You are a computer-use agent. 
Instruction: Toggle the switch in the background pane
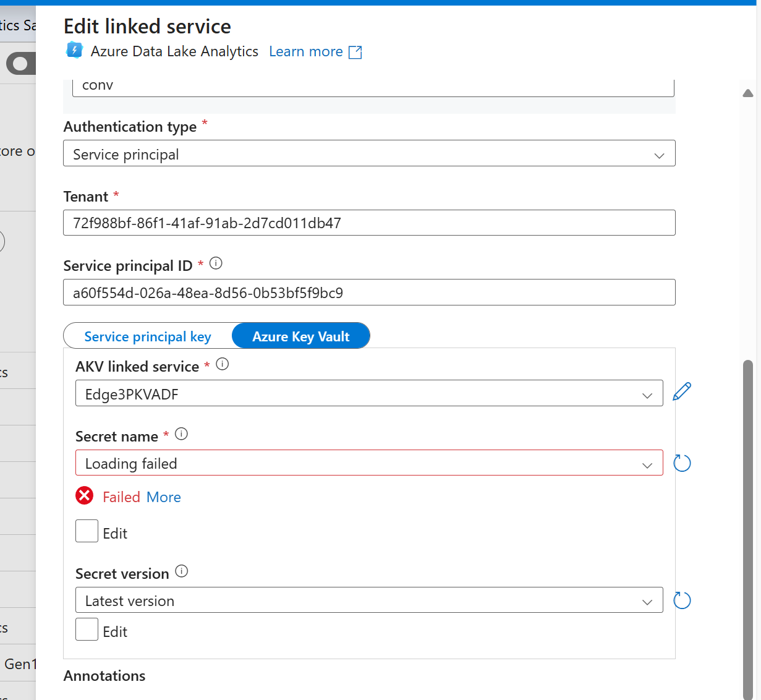tap(21, 63)
